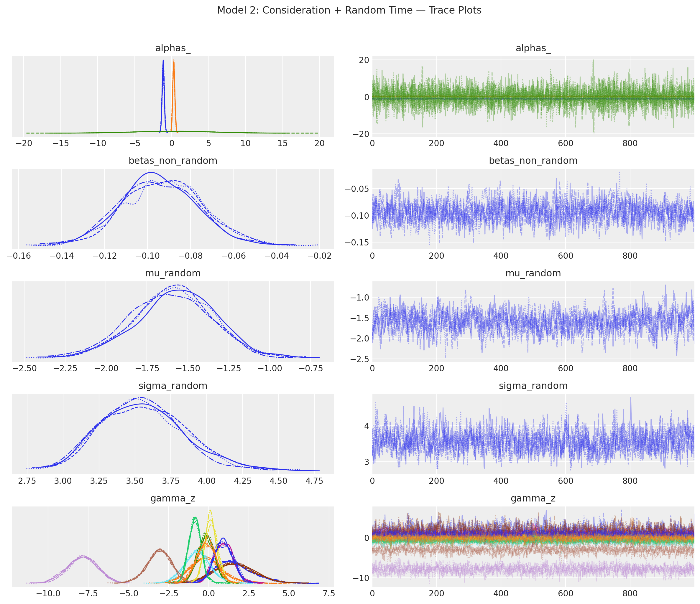Click the −7.5 tick label under gamma_z density
This screenshot has height=604, width=700.
[x=88, y=593]
